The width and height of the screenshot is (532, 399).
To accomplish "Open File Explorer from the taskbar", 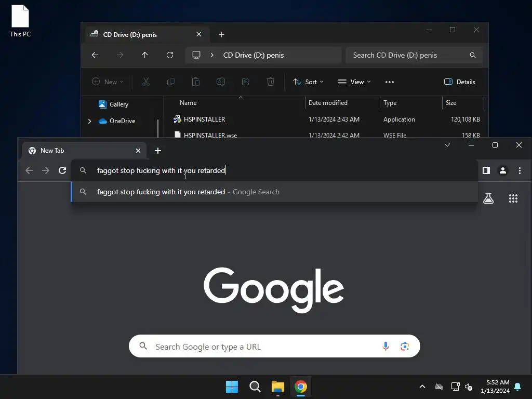I will point(277,387).
